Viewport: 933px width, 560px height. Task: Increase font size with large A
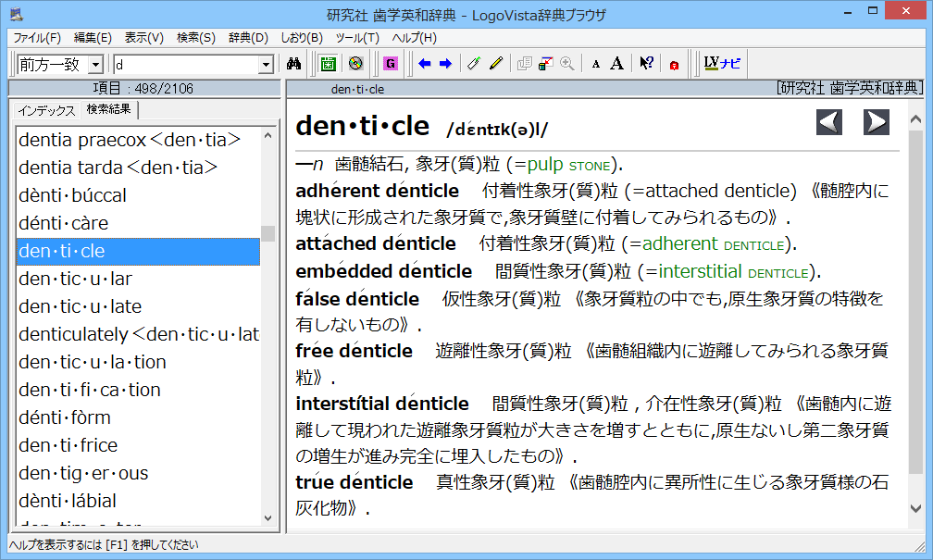pyautogui.click(x=617, y=64)
